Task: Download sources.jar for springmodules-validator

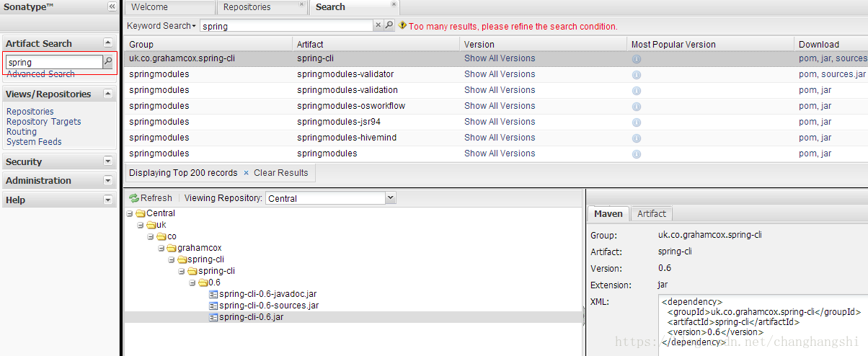Action: point(843,74)
